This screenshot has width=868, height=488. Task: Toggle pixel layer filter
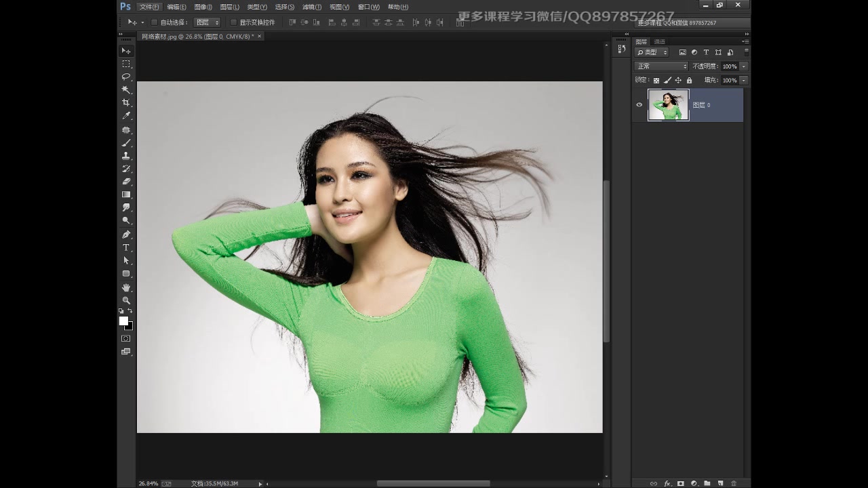coord(683,52)
